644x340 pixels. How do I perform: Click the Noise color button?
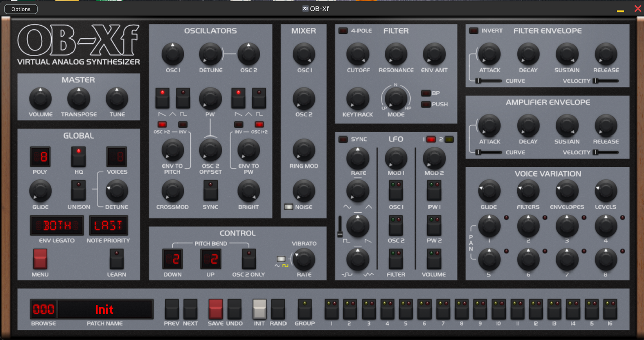coord(289,207)
